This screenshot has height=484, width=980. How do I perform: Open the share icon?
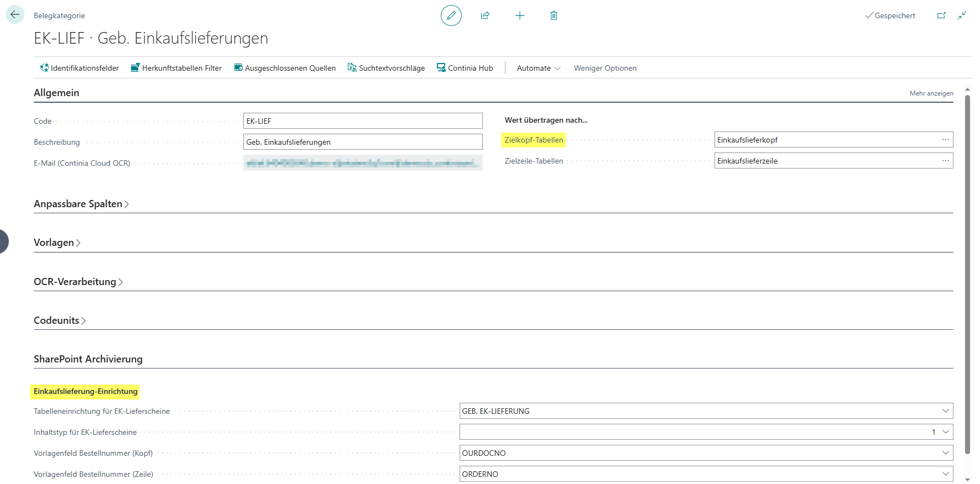click(485, 15)
